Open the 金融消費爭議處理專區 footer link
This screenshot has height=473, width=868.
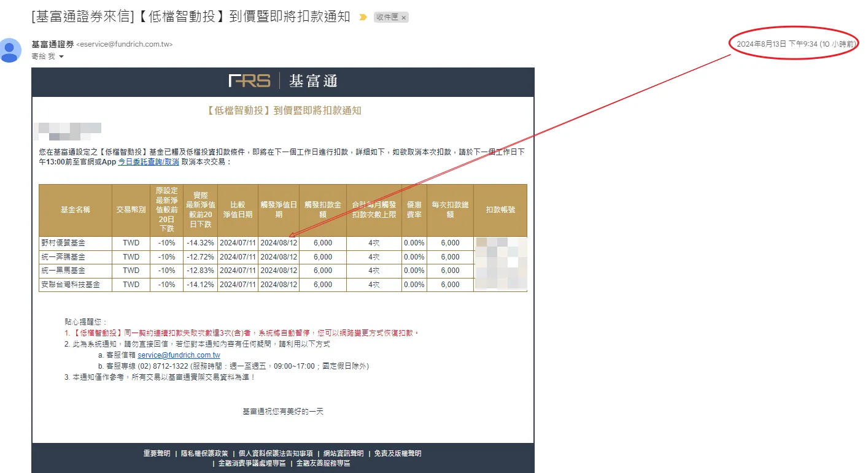pos(252,463)
